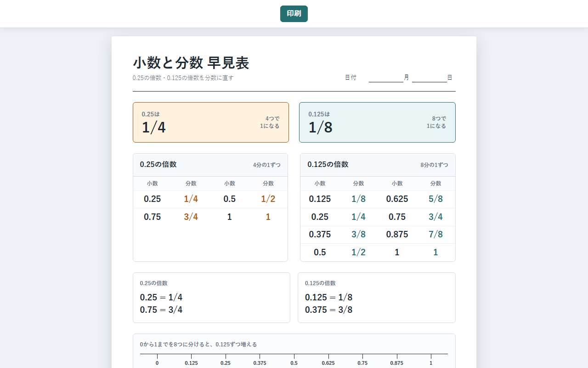Image resolution: width=588 pixels, height=368 pixels.
Task: Select orange fraction 1/4 in the 0.25の倍数 table
Action: pos(191,199)
